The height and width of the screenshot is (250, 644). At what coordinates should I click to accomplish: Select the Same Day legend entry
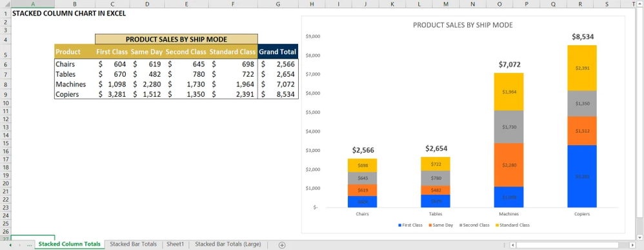[x=441, y=225]
